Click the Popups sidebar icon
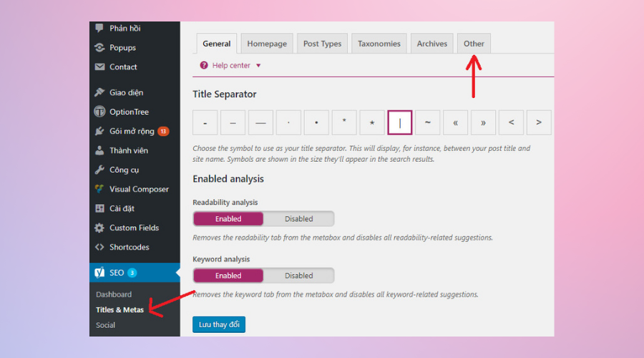This screenshot has width=644, height=358. pos(99,48)
